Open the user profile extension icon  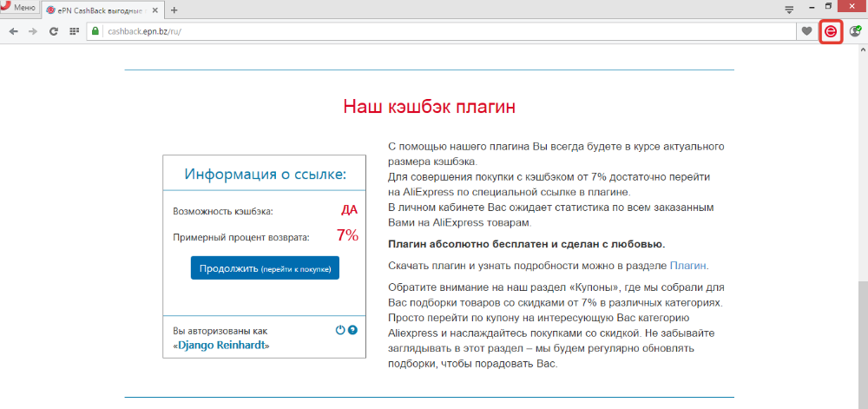856,31
